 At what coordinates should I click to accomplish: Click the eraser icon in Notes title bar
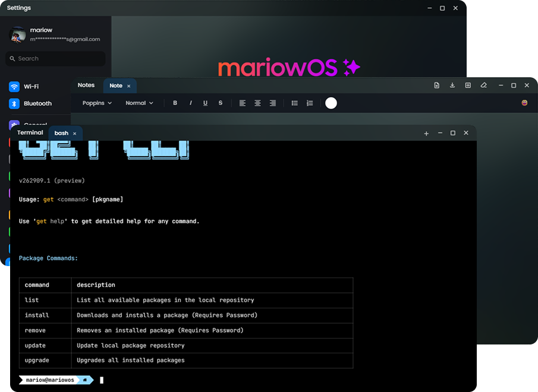click(x=483, y=86)
